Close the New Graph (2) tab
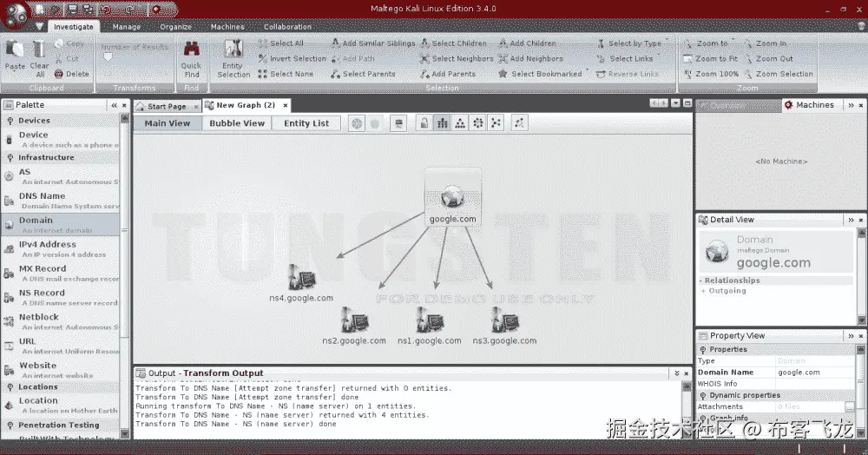The height and width of the screenshot is (455, 868). click(286, 105)
